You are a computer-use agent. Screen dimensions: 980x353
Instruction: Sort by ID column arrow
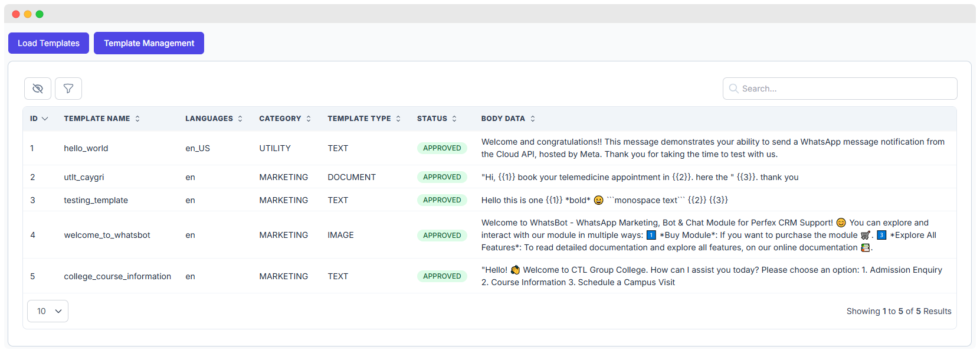(45, 119)
